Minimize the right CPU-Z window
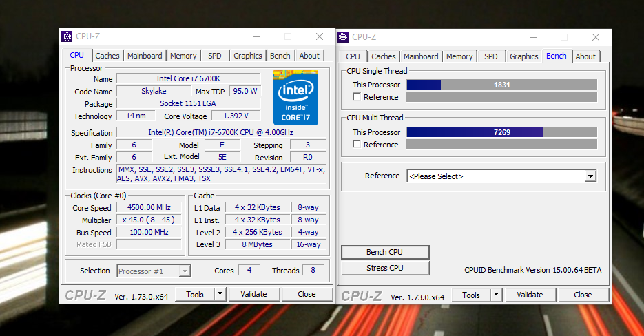This screenshot has height=336, width=644. pyautogui.click(x=533, y=37)
